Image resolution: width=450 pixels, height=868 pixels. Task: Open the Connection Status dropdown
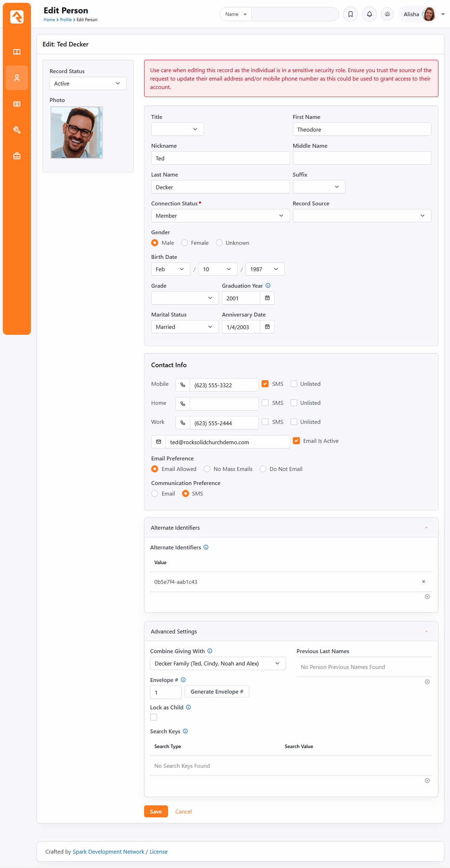click(x=220, y=216)
